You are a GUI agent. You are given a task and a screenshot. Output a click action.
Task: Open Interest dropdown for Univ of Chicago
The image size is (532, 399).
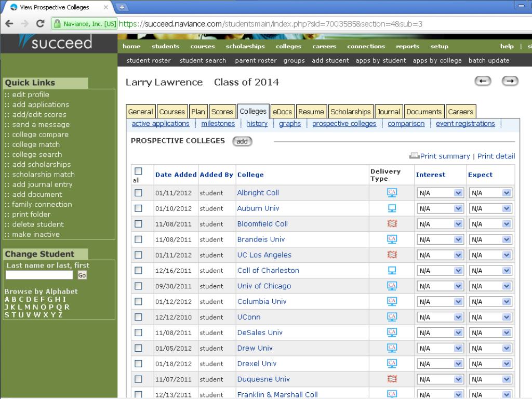coord(440,286)
